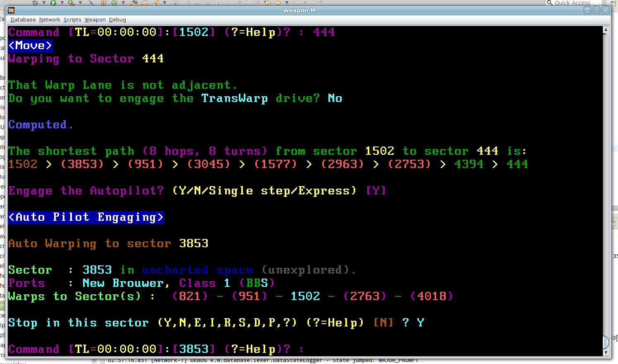Click the green Run play icon

tap(53, 2)
